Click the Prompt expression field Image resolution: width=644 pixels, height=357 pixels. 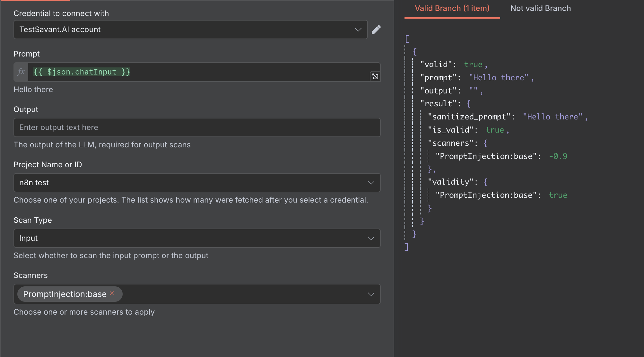pos(199,72)
